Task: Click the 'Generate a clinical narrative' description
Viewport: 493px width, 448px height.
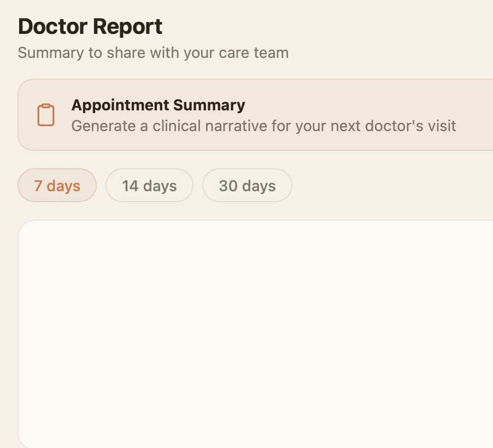Action: [263, 126]
